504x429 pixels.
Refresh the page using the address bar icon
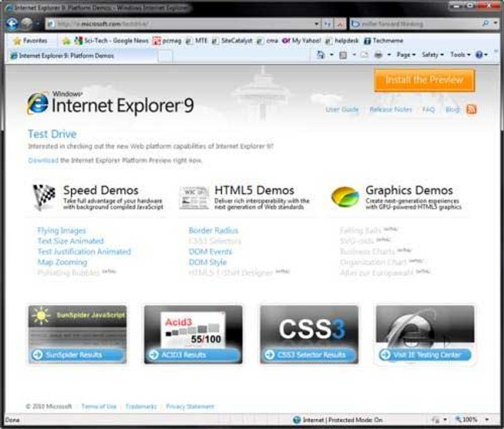point(327,24)
